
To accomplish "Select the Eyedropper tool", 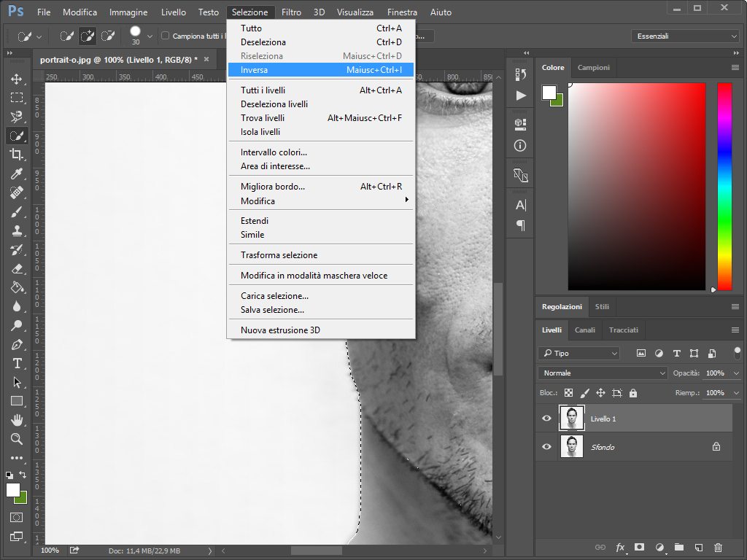I will [16, 174].
